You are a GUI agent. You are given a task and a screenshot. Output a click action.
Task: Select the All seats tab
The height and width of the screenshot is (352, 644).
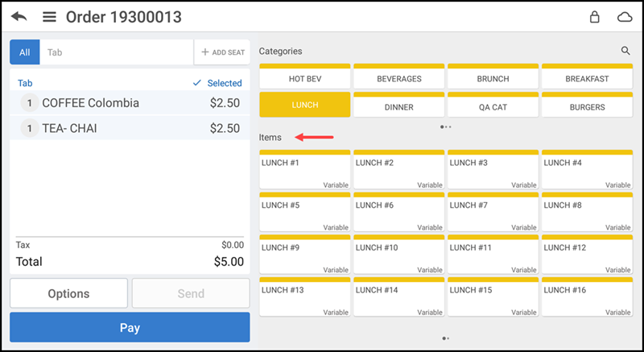(x=25, y=52)
